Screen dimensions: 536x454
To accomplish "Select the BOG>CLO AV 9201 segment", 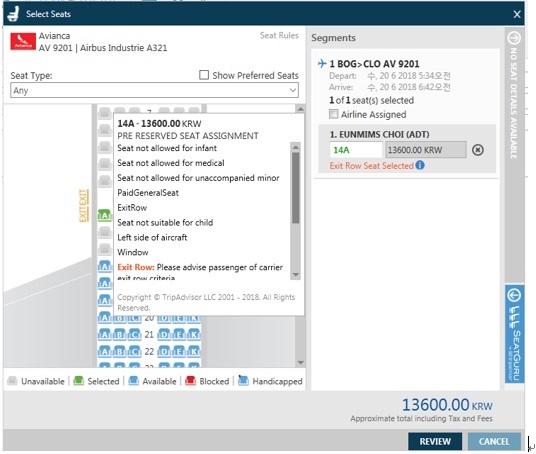I will point(374,64).
